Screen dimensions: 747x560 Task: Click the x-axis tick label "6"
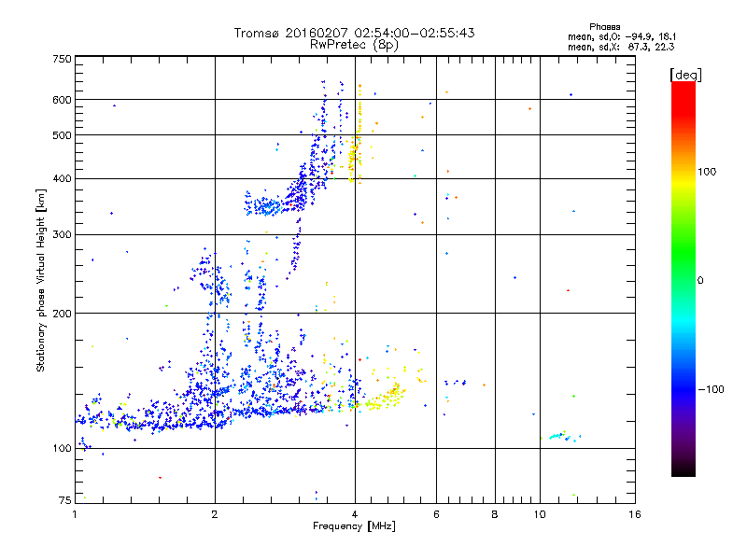coord(436,514)
